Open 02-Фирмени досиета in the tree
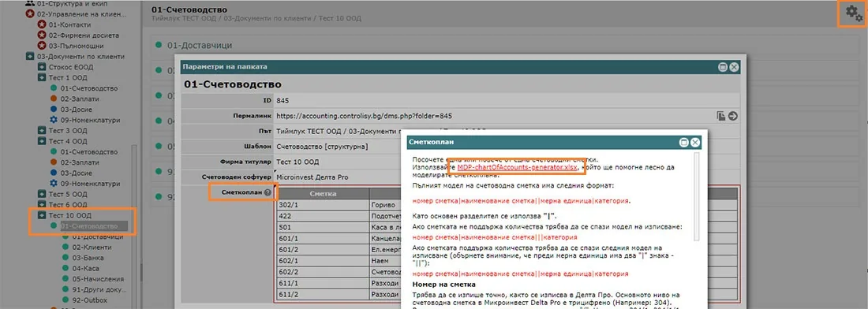 tap(84, 35)
